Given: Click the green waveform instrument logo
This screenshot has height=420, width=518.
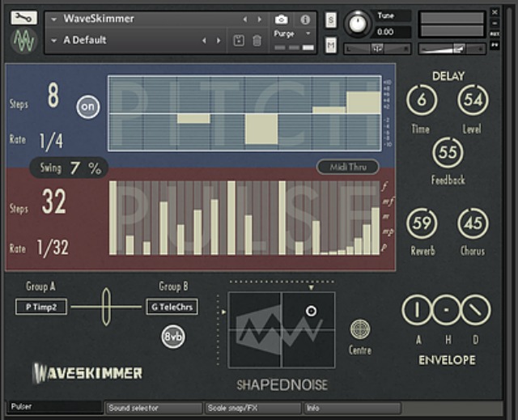Looking at the screenshot, I should coord(23,40).
